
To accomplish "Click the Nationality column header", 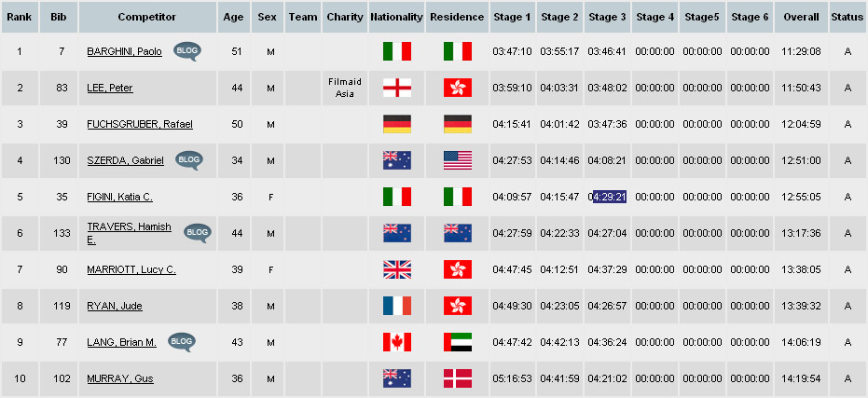I will click(x=397, y=17).
